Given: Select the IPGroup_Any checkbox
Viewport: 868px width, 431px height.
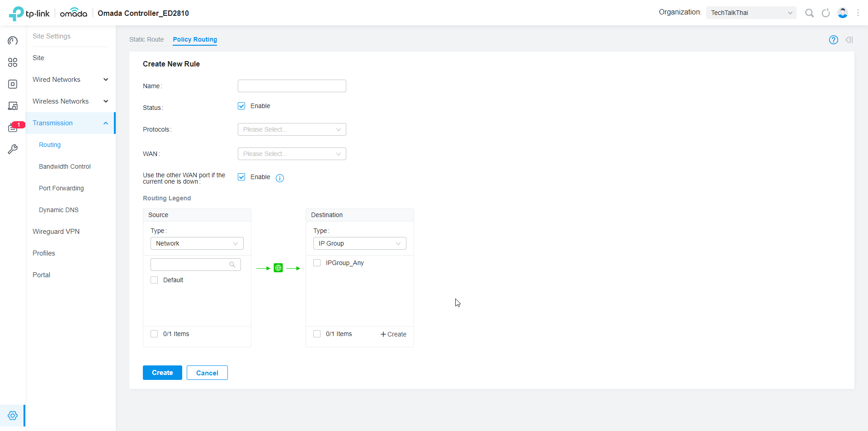Looking at the screenshot, I should coord(317,263).
